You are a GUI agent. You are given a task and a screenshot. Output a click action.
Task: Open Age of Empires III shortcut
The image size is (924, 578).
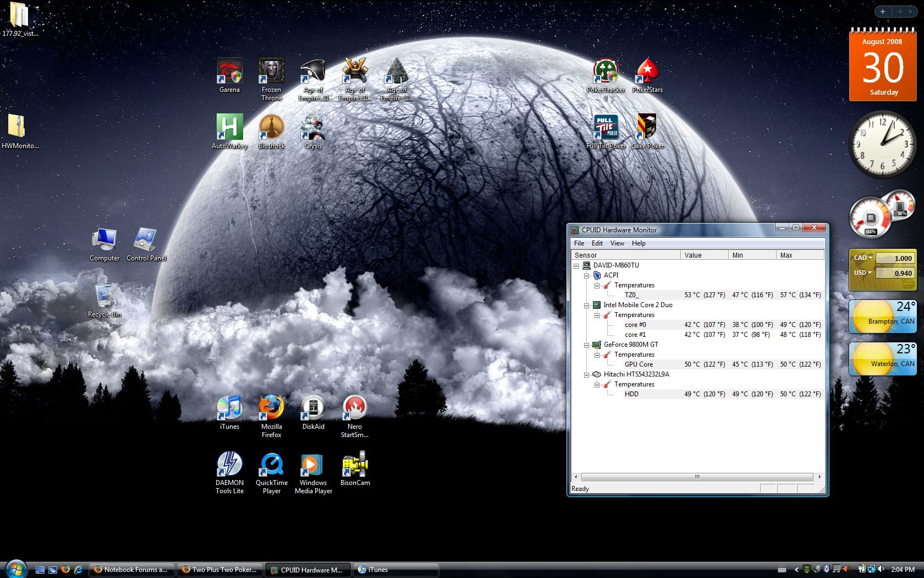(x=313, y=79)
